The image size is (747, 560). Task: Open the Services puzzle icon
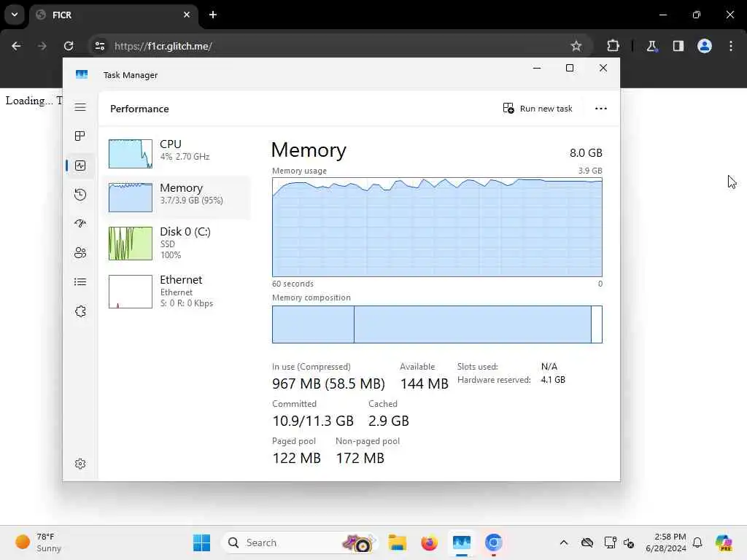point(80,311)
